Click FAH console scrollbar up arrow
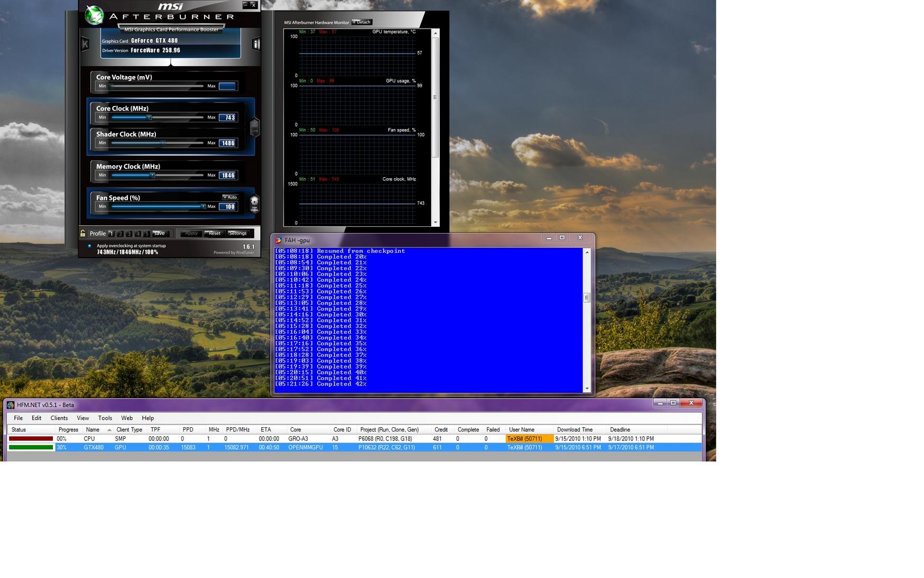Image resolution: width=924 pixels, height=578 pixels. point(587,252)
